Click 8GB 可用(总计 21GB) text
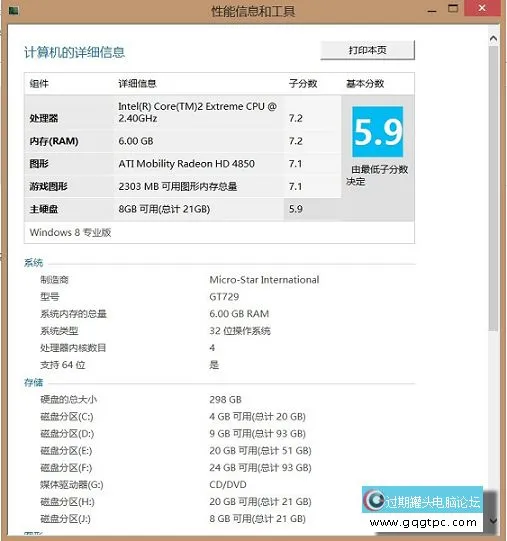The image size is (507, 541). tap(164, 209)
